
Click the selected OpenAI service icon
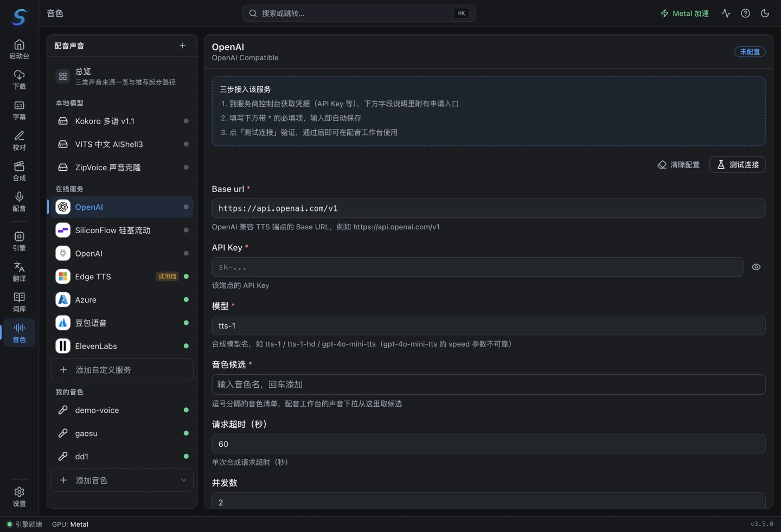point(63,207)
